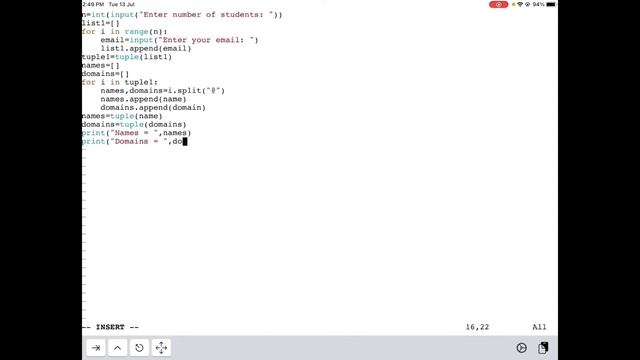Click the for i in range(n) line
The image size is (640, 360).
click(x=124, y=31)
